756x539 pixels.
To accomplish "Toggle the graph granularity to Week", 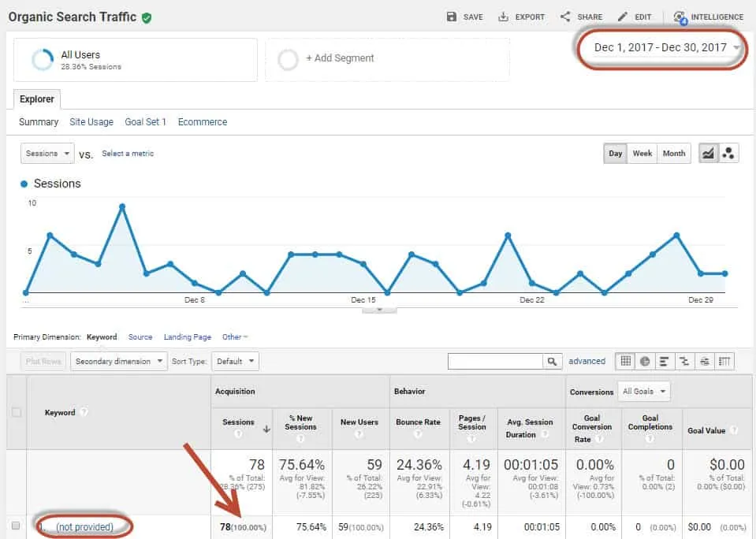I will (642, 154).
